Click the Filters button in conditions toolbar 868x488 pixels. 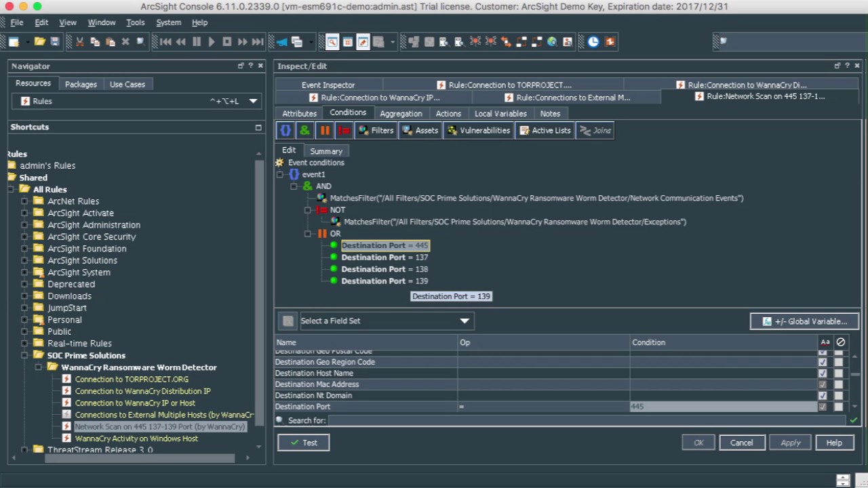pos(376,130)
